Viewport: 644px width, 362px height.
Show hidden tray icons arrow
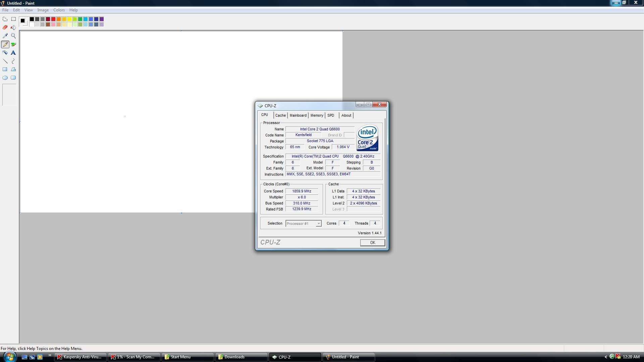[606, 357]
